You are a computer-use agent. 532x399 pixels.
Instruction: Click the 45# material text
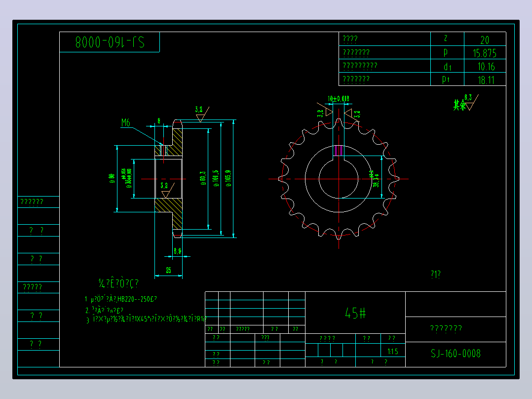coord(355,313)
